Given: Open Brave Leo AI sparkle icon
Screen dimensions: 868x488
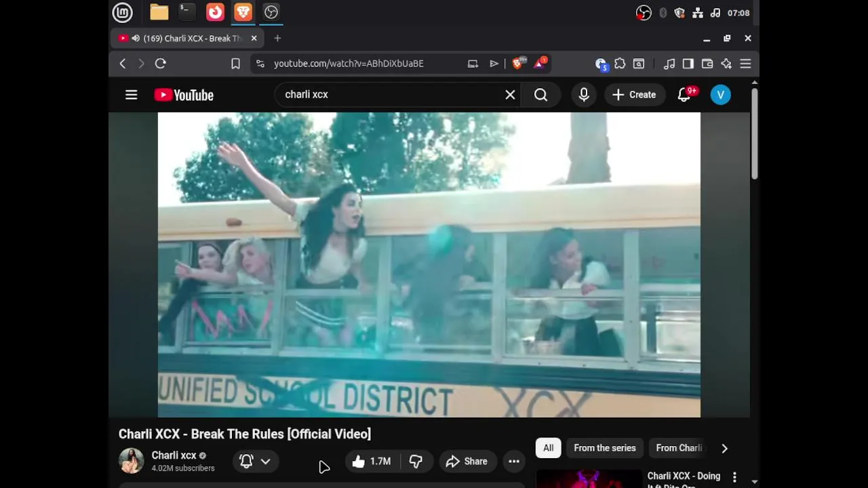Looking at the screenshot, I should click(726, 64).
